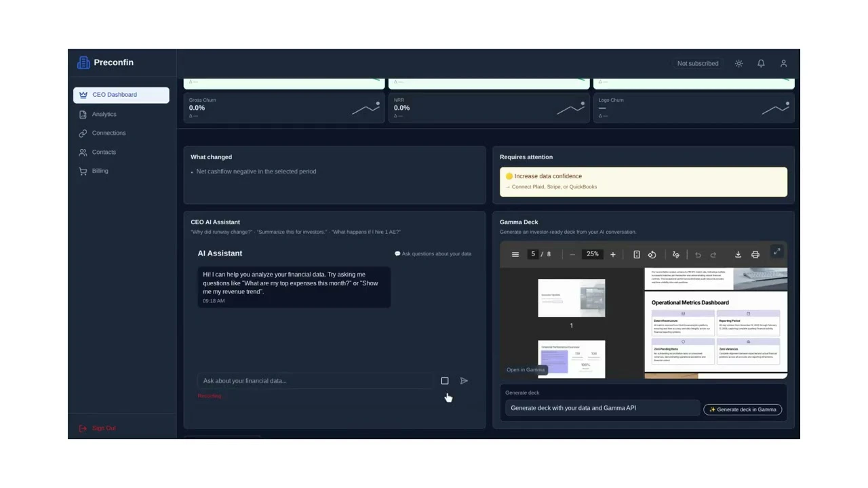This screenshot has height=488, width=868.
Task: Redo in the PDF viewer
Action: coord(713,254)
